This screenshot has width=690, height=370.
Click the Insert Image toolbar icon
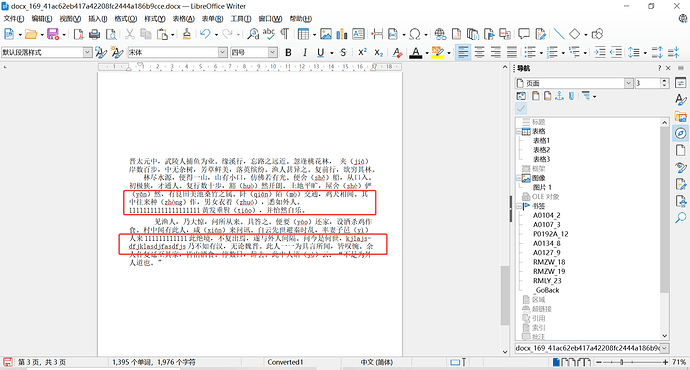326,34
